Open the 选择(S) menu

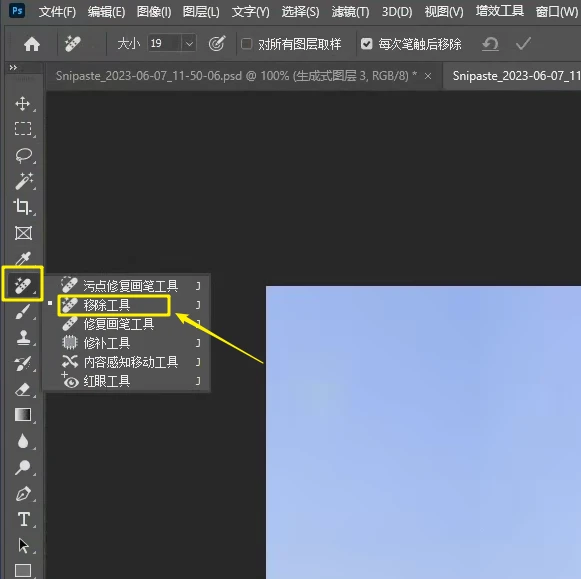301,12
